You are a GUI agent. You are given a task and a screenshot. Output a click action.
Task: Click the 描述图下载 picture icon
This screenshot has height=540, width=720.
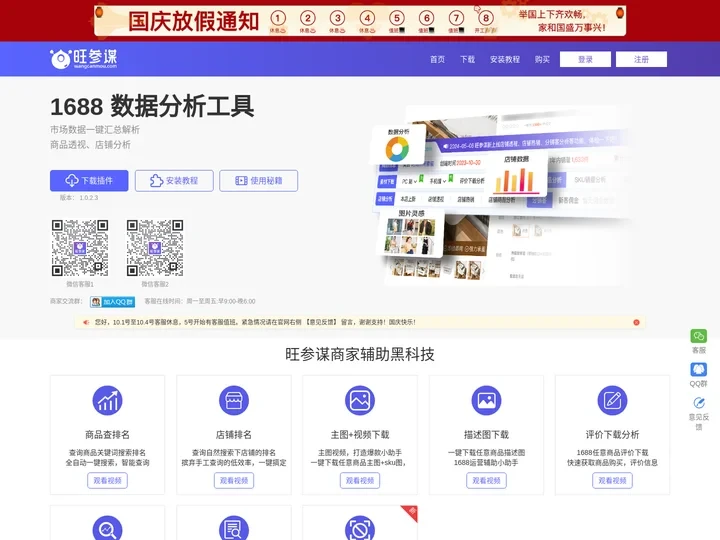click(486, 400)
